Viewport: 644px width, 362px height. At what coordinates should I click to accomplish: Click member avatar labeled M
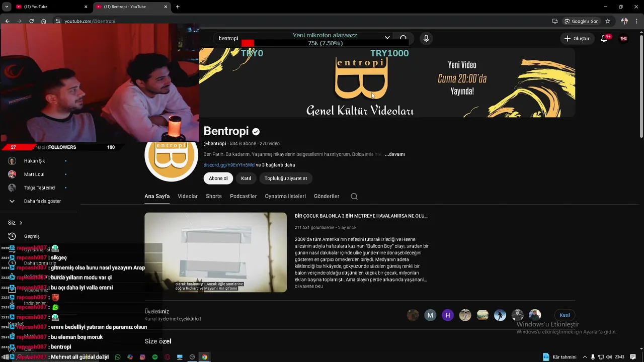pos(430,315)
